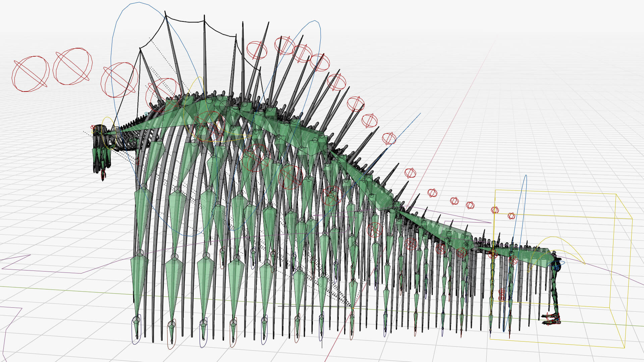Click the red control below the lower jaw
644x362 pixels.
[x=103, y=175]
